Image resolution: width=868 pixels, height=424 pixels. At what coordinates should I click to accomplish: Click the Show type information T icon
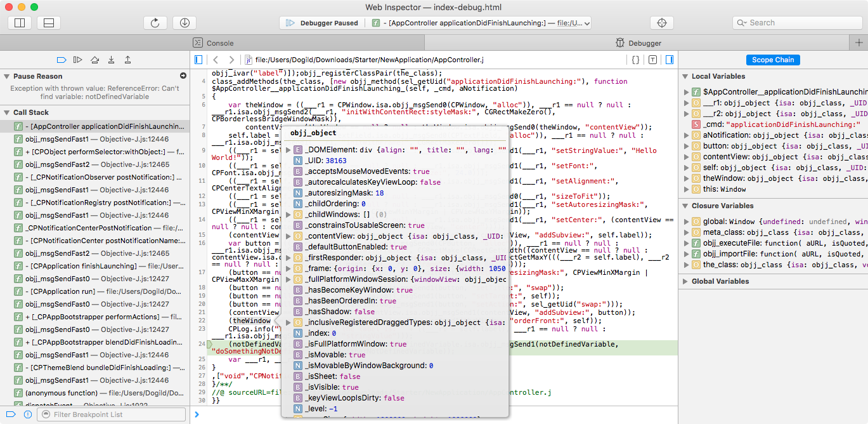tap(652, 60)
